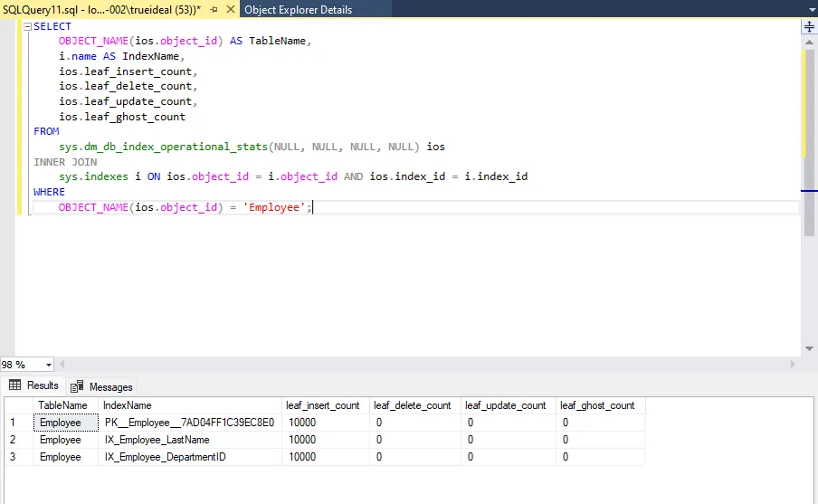818x504 pixels.
Task: Open the 98 % zoom level dropdown
Action: point(48,365)
